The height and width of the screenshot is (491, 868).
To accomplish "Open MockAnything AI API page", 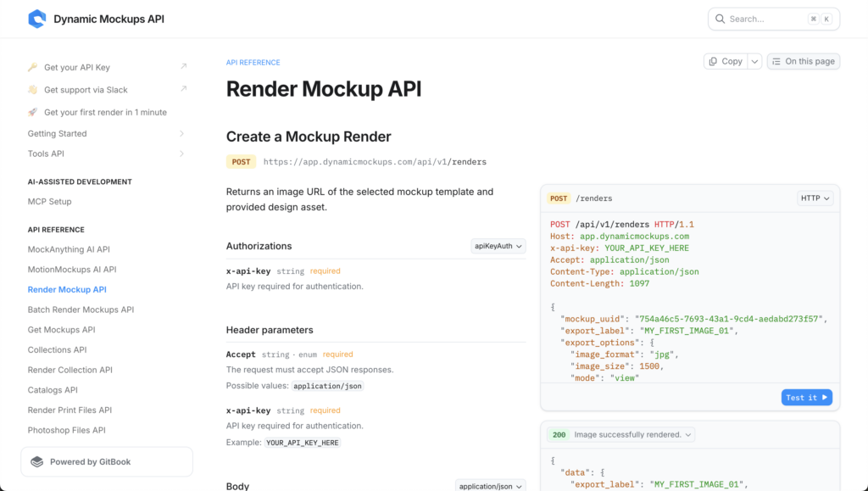I will (69, 249).
